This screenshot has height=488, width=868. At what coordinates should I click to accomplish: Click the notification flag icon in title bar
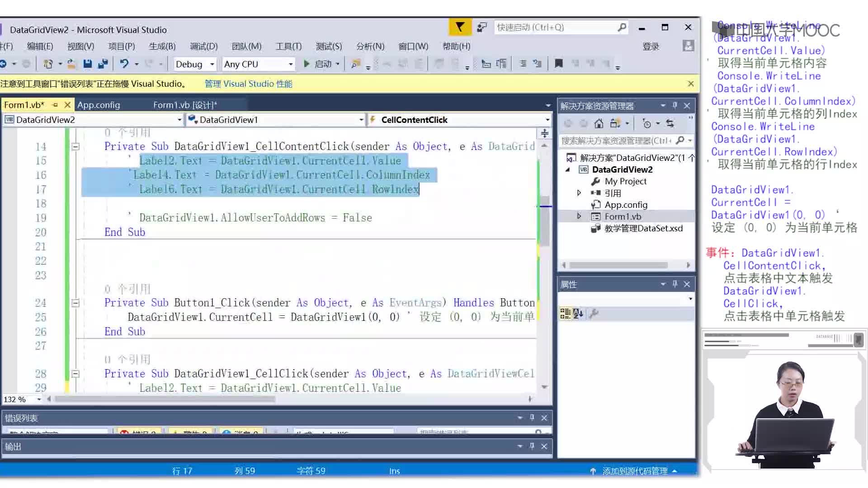tap(460, 27)
